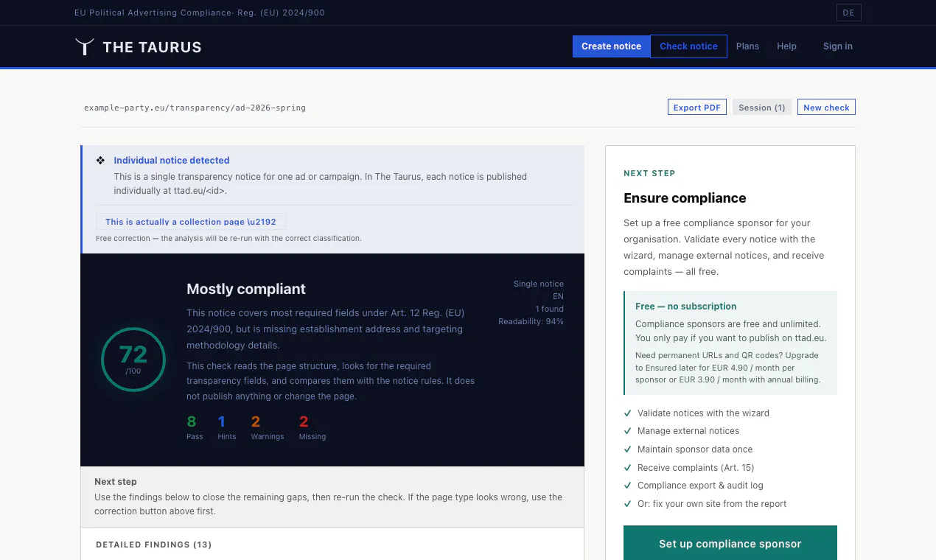The width and height of the screenshot is (936, 560).
Task: Go to Plans in the navigation
Action: [747, 46]
